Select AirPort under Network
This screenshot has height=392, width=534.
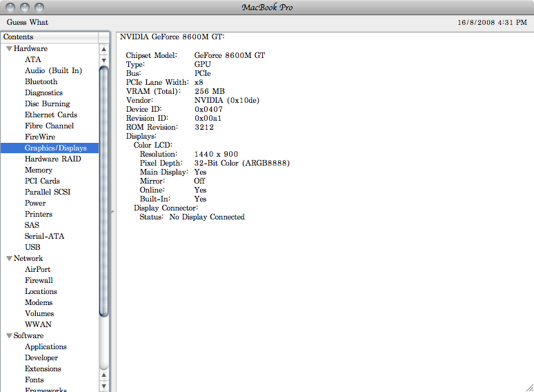(37, 269)
